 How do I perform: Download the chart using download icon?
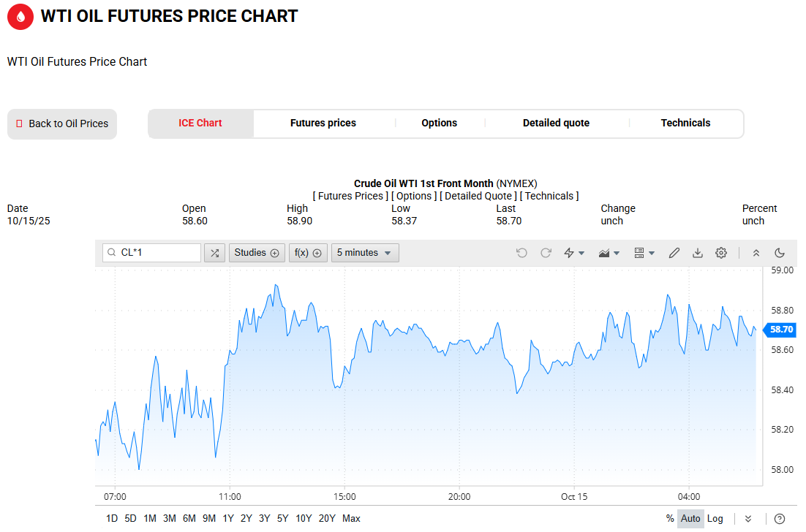pos(698,253)
